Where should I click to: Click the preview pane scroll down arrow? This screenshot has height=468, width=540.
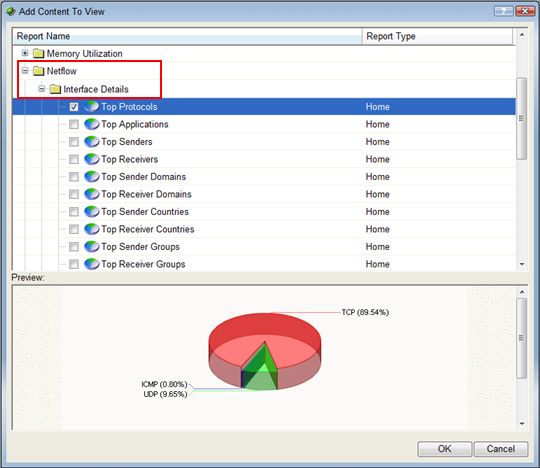coord(522,424)
